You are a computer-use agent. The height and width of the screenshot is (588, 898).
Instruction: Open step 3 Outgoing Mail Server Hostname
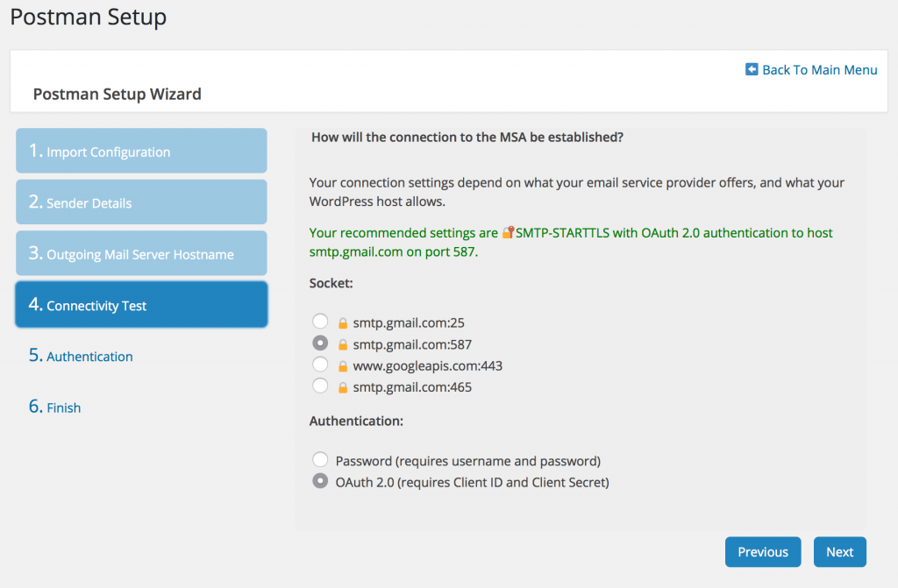(141, 253)
